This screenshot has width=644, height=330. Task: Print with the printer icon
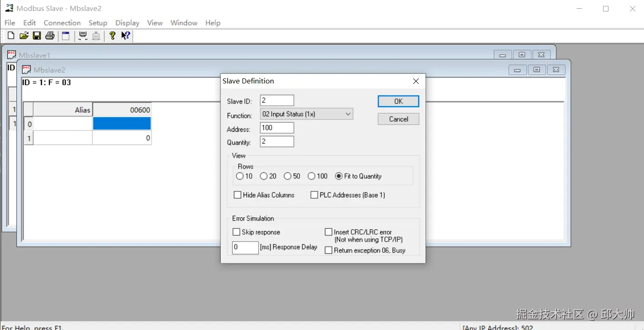50,36
